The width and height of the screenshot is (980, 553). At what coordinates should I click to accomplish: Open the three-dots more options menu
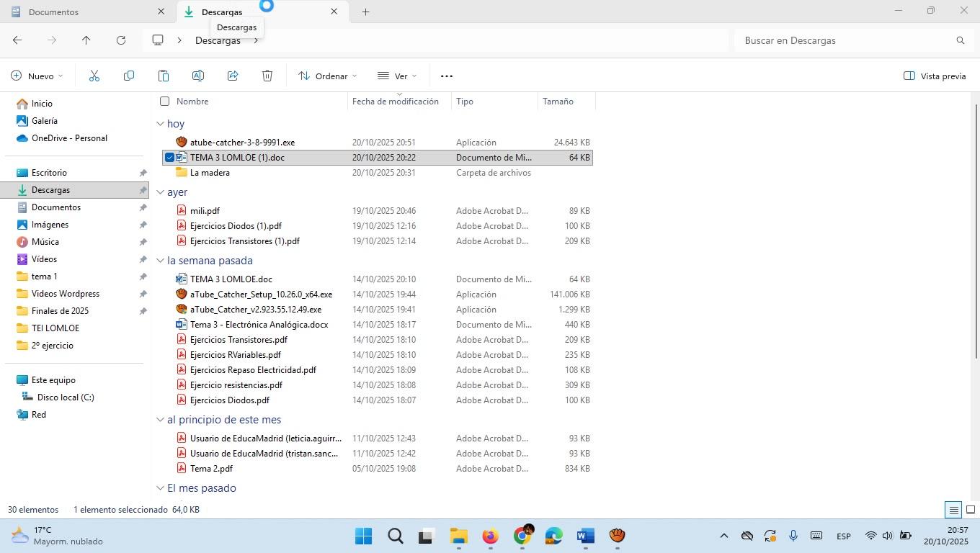pos(447,76)
